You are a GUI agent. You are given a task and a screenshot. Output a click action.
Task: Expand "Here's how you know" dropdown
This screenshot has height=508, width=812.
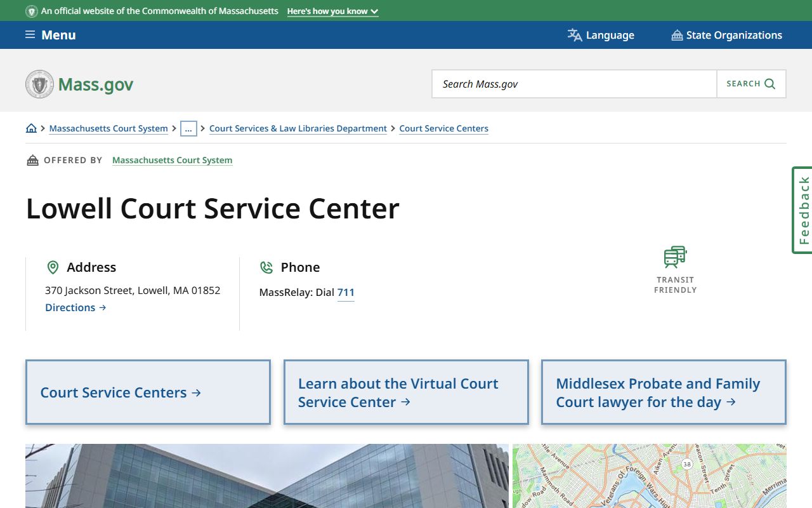tap(332, 11)
